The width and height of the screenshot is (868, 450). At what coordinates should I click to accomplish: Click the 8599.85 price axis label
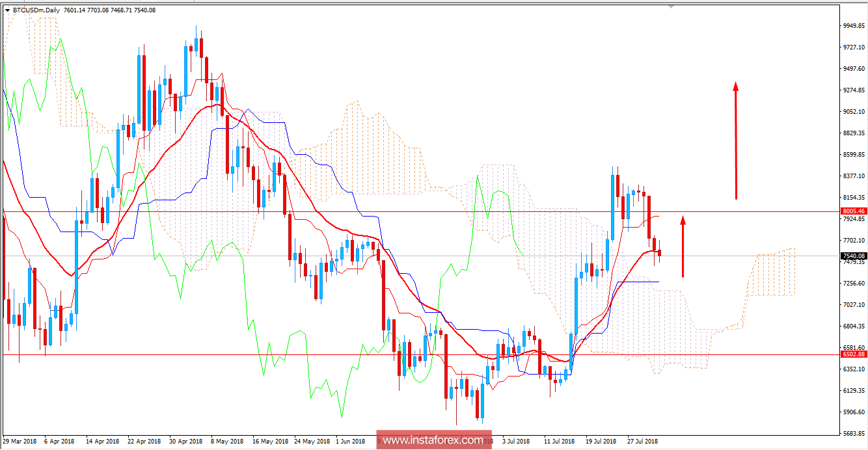tap(853, 155)
